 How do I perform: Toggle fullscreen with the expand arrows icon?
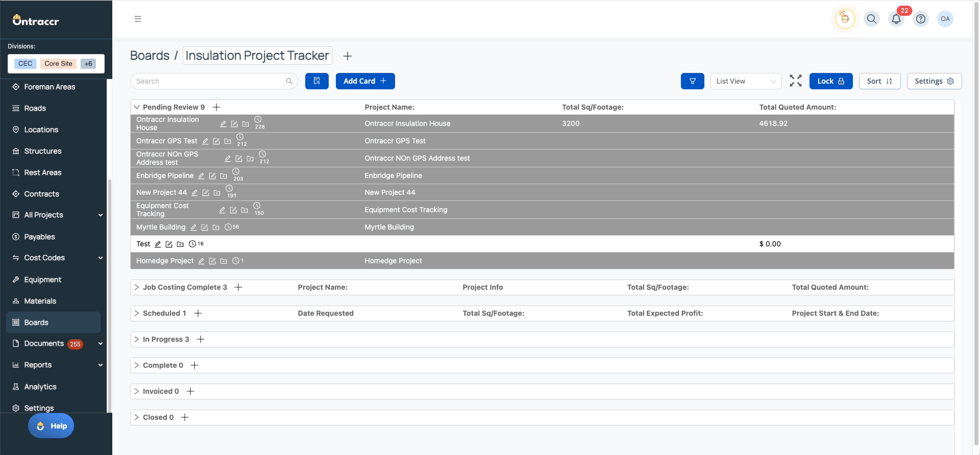click(x=796, y=81)
